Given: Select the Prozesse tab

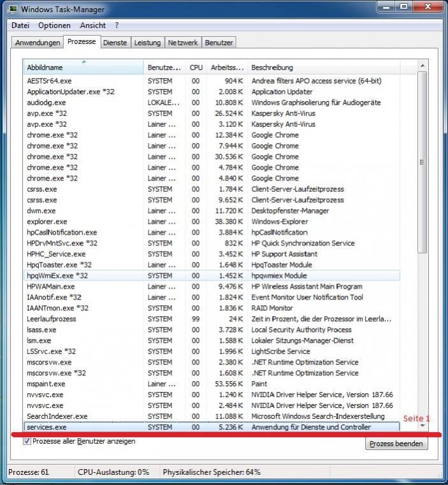Looking at the screenshot, I should pos(82,41).
